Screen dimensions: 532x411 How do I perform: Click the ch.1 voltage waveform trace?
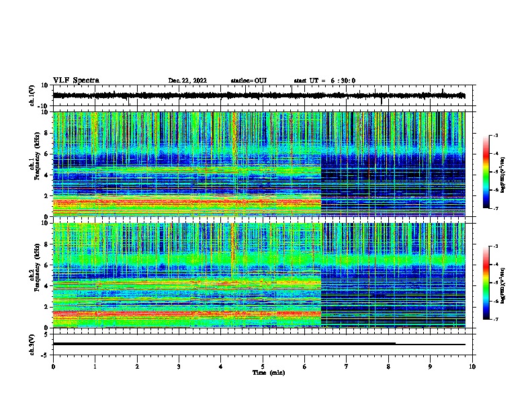coord(259,95)
